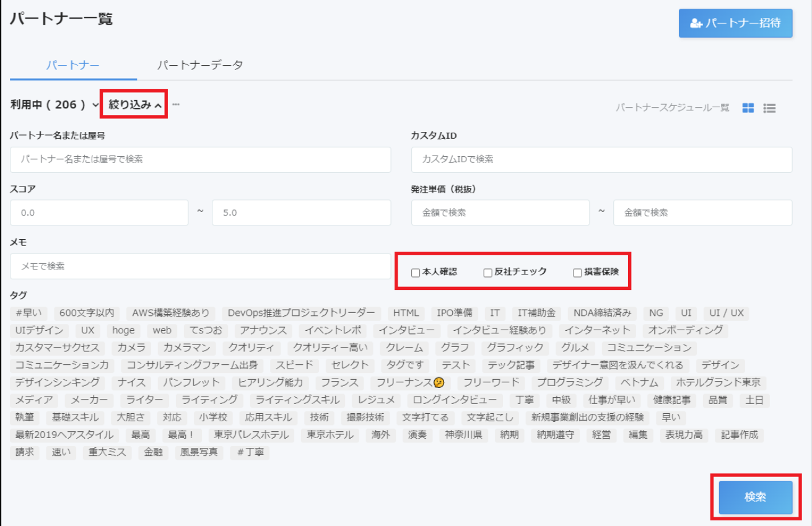This screenshot has width=812, height=526.
Task: Open the 利用中 (206) status dropdown
Action: 55,105
